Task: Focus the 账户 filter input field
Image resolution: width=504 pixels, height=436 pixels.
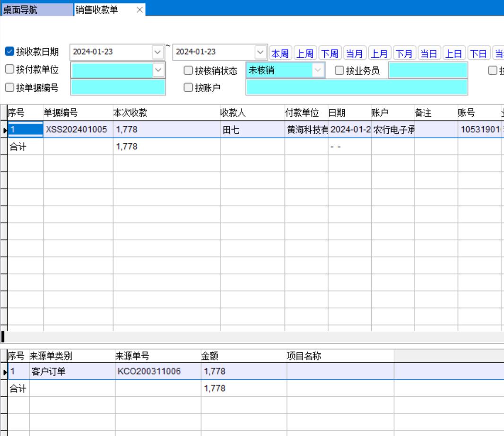Action: point(356,87)
